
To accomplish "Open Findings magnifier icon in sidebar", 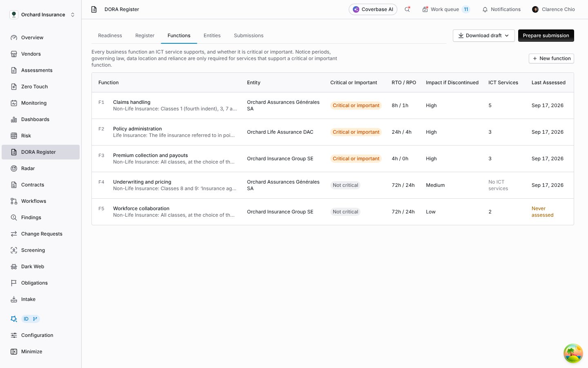I will pos(14,218).
